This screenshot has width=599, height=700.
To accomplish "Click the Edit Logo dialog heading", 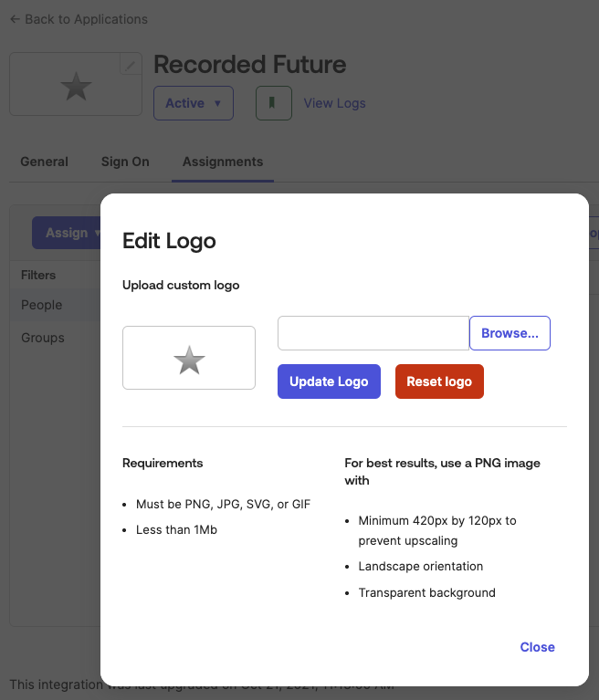I will [x=169, y=241].
